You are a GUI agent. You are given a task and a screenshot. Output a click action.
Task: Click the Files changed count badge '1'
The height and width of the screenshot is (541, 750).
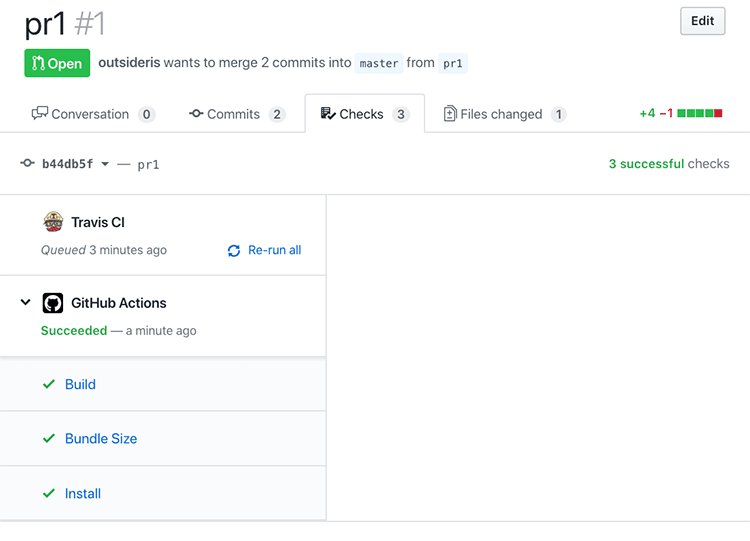click(x=558, y=114)
